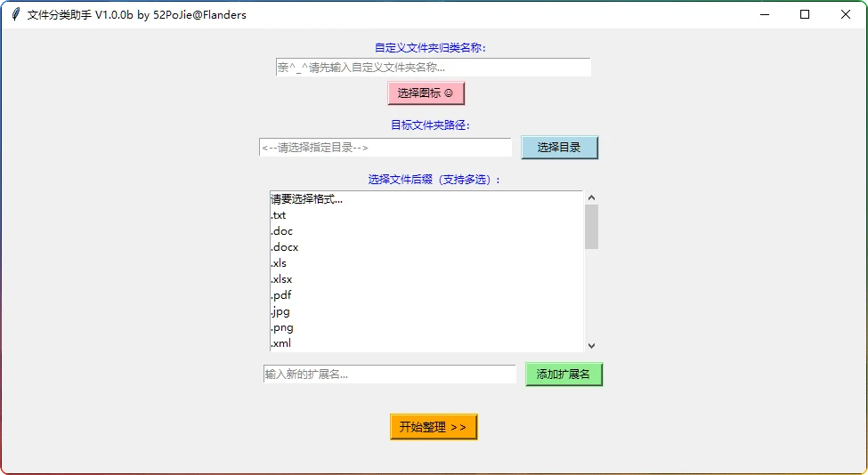Close the 文件分类助手 window
Screen dimensions: 868x475
pyautogui.click(x=846, y=15)
